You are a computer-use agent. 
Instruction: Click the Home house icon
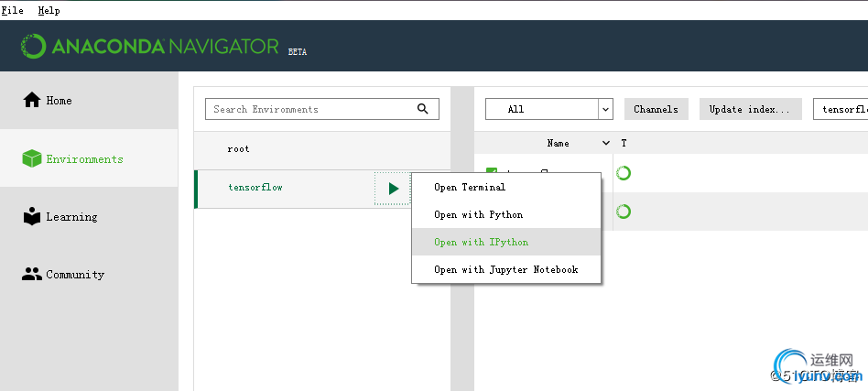[x=31, y=100]
